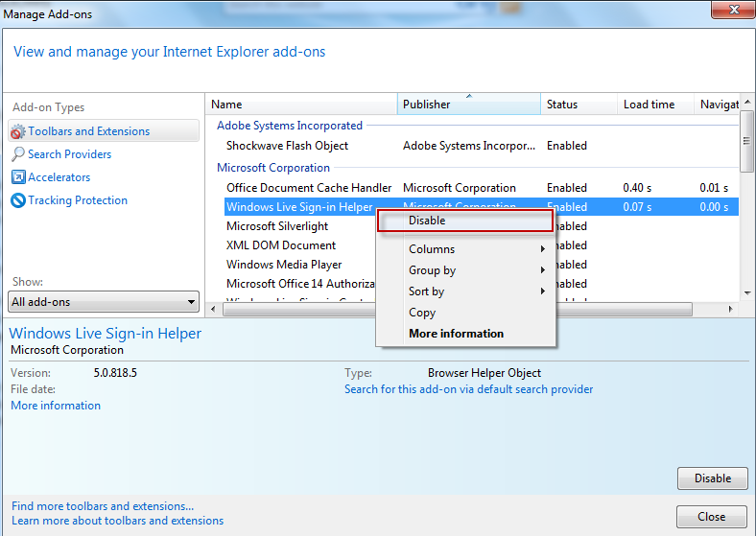Open the More information link
This screenshot has width=756, height=536.
tap(56, 406)
